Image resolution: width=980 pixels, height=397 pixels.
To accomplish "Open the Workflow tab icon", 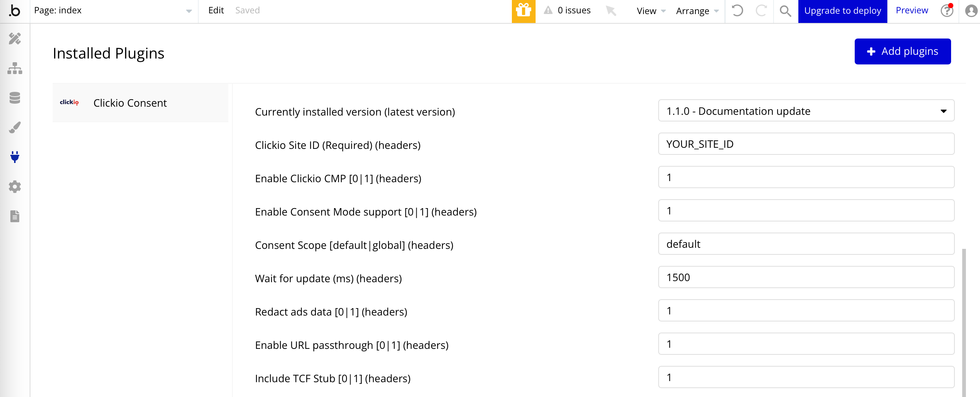I will (14, 68).
